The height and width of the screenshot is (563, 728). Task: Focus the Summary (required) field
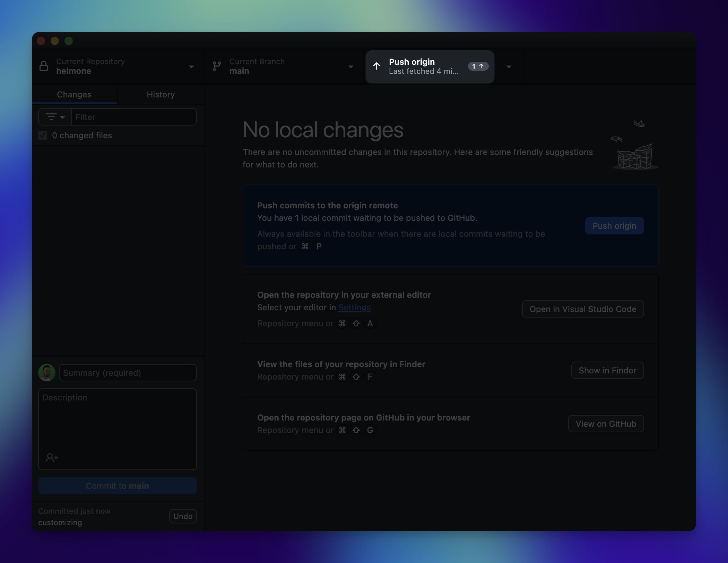pos(128,373)
